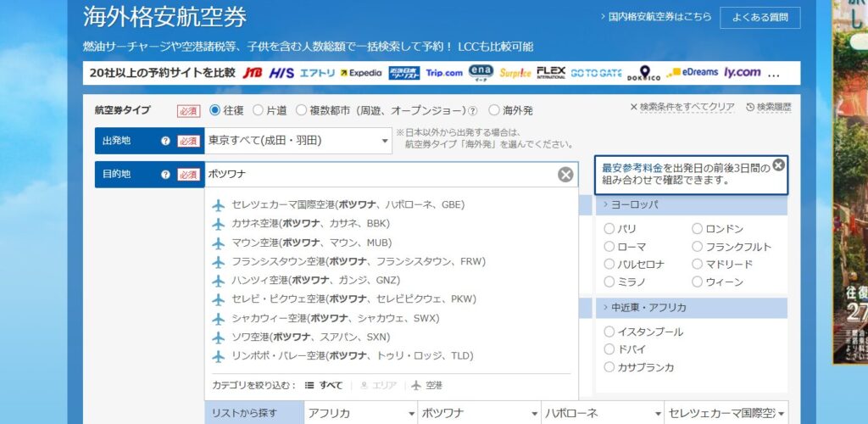Image resolution: width=868 pixels, height=424 pixels.
Task: Click plane icon for ソワ空港
Action: [219, 338]
